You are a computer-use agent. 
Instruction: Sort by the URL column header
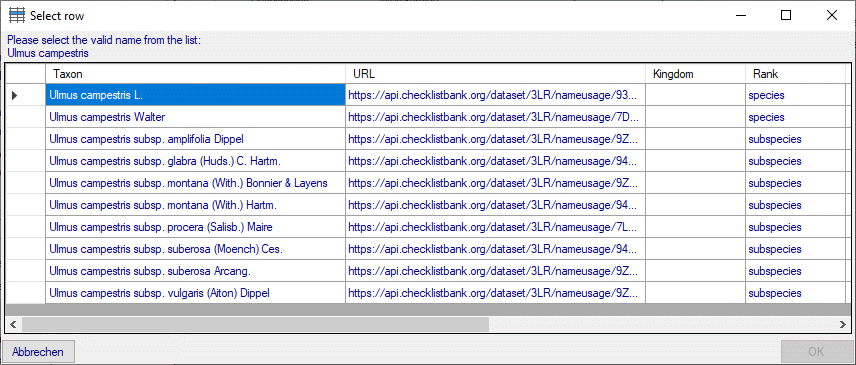(x=495, y=74)
